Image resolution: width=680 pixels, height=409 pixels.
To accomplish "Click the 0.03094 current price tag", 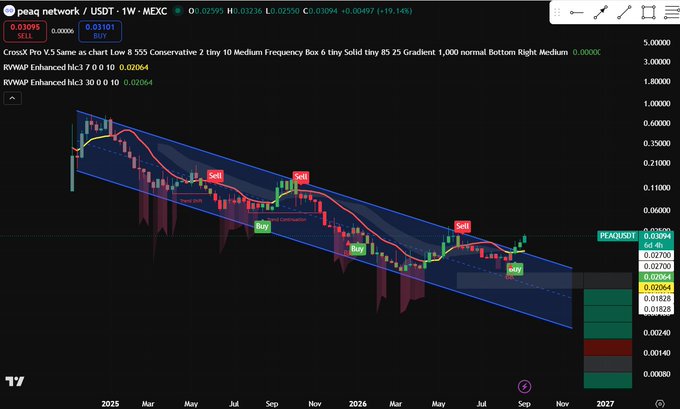I will click(657, 236).
